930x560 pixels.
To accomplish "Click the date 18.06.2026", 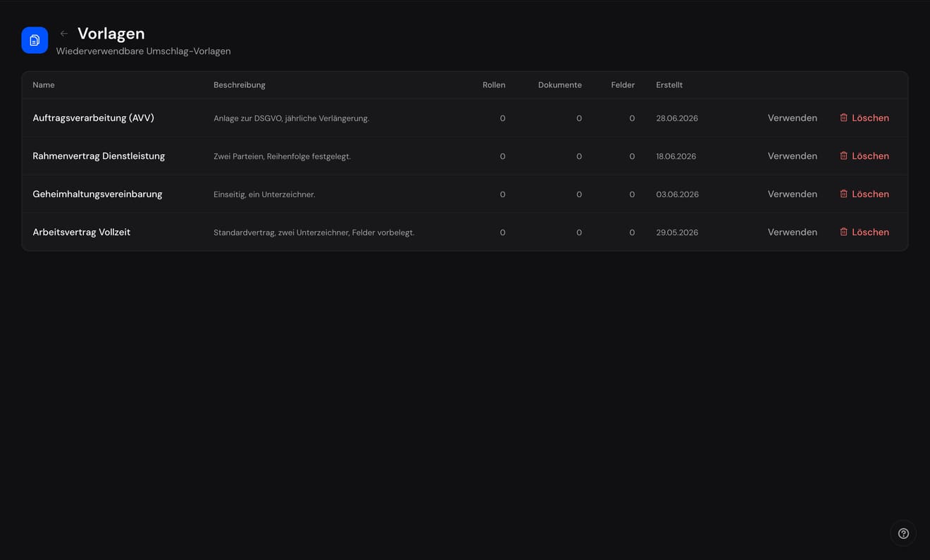I will [676, 156].
